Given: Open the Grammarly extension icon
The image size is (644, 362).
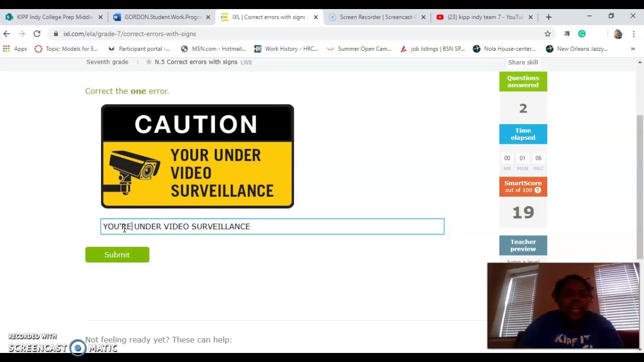Looking at the screenshot, I should point(582,34).
